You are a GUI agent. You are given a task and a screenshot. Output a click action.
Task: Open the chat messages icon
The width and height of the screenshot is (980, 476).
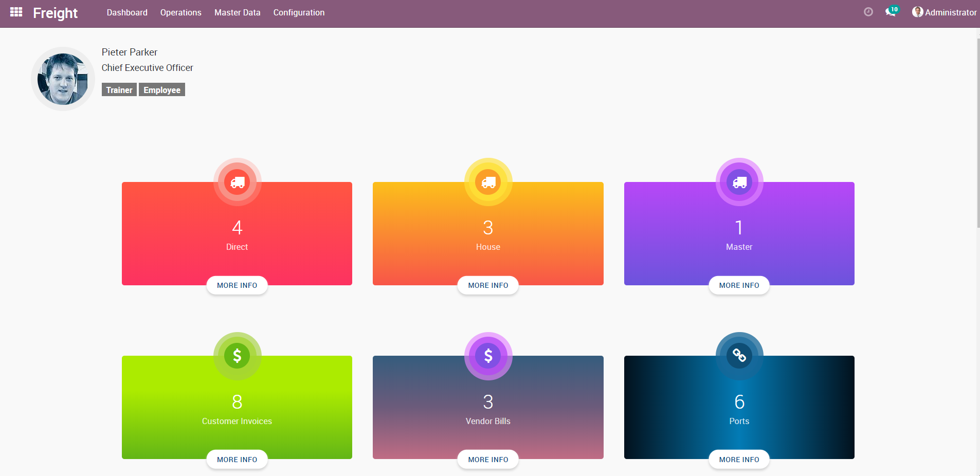891,12
